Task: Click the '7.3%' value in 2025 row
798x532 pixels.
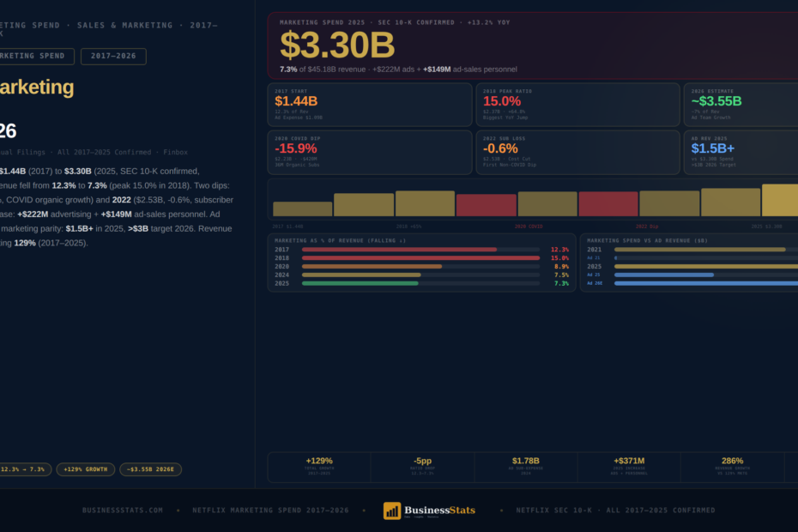Action: [x=561, y=283]
